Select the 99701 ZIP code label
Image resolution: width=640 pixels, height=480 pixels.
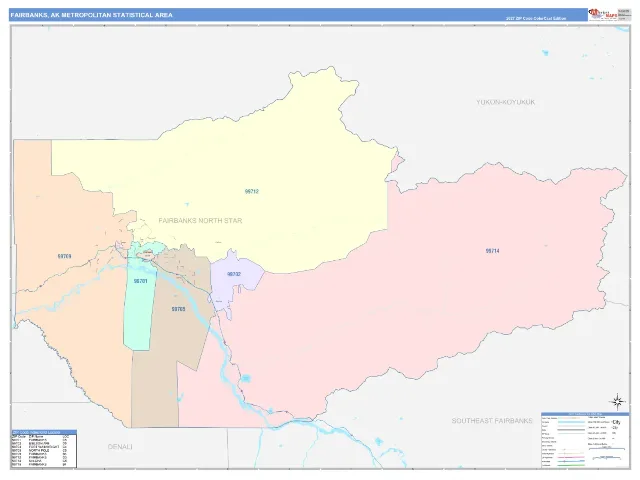[140, 281]
